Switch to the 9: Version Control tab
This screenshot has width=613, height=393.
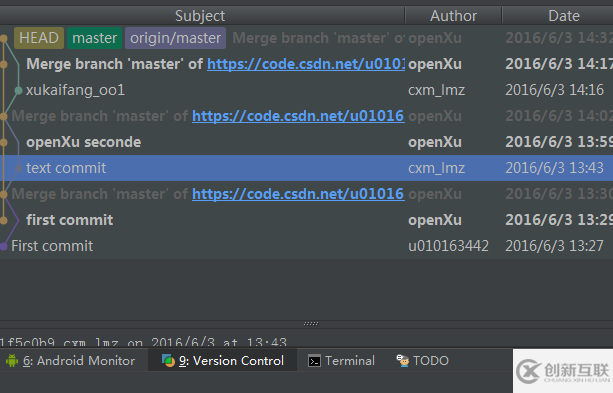click(223, 361)
